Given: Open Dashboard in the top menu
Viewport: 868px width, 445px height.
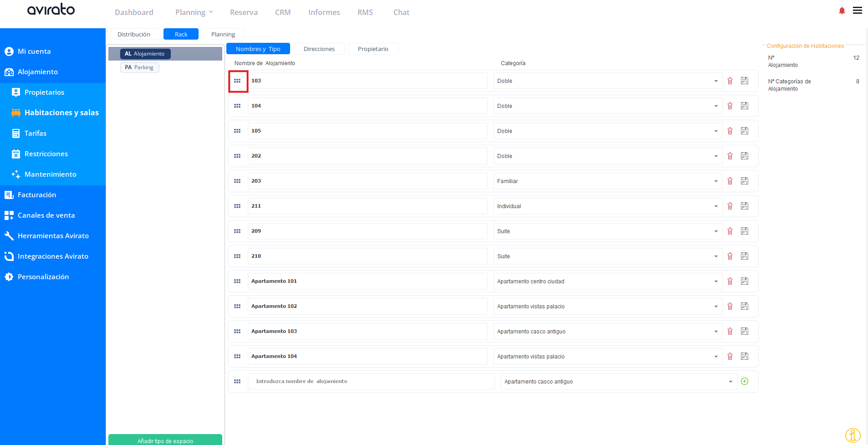Looking at the screenshot, I should [x=134, y=12].
